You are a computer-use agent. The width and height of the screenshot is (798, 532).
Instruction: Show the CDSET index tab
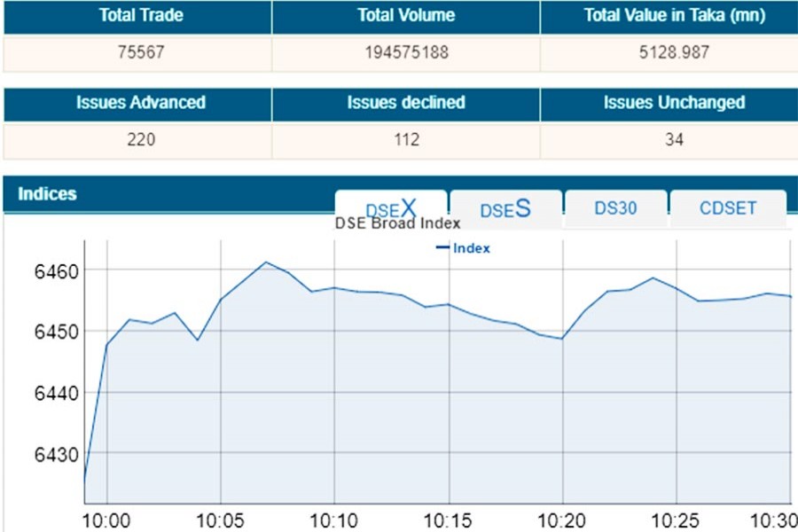click(728, 208)
